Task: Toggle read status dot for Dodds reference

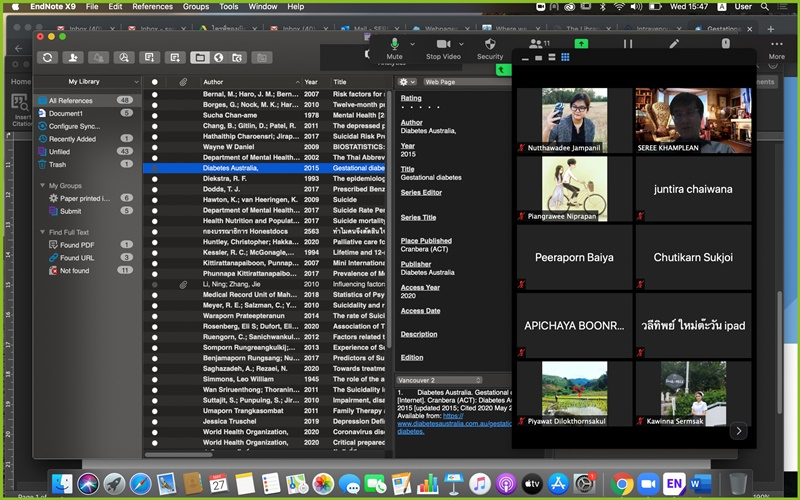Action: click(155, 189)
